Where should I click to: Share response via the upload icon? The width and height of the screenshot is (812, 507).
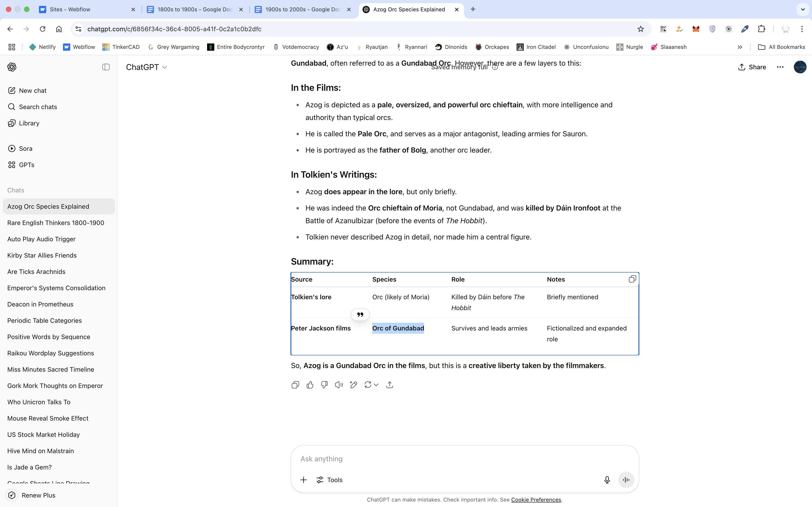coord(389,385)
